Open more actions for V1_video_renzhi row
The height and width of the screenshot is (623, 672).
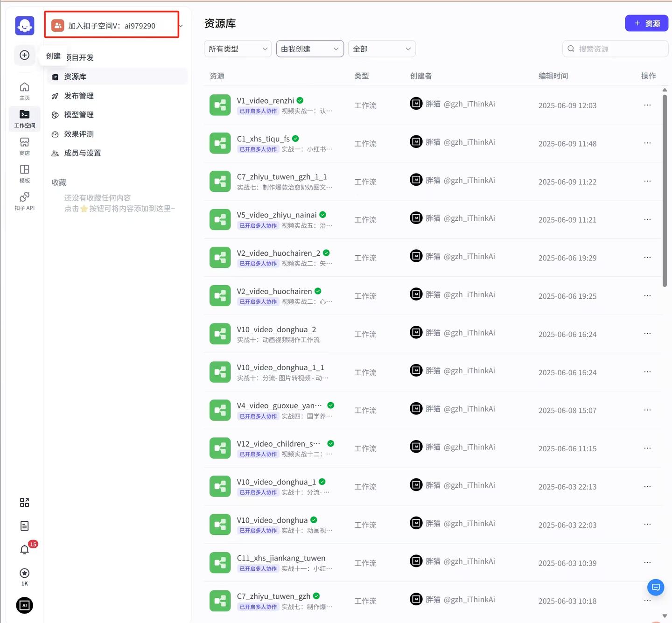coord(647,105)
